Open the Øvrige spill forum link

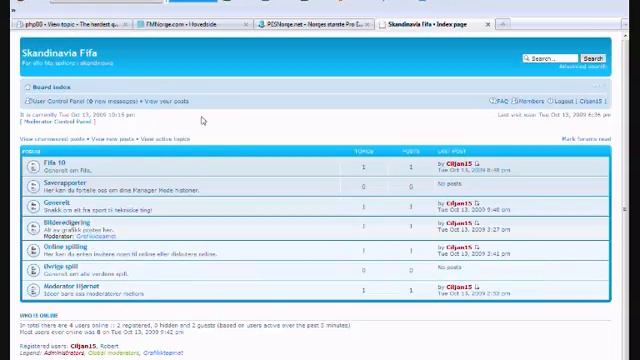(x=61, y=267)
